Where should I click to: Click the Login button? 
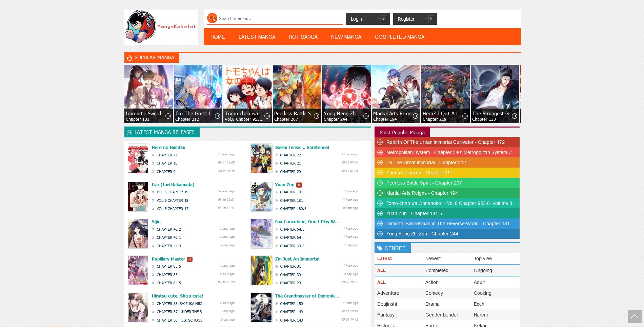[368, 19]
